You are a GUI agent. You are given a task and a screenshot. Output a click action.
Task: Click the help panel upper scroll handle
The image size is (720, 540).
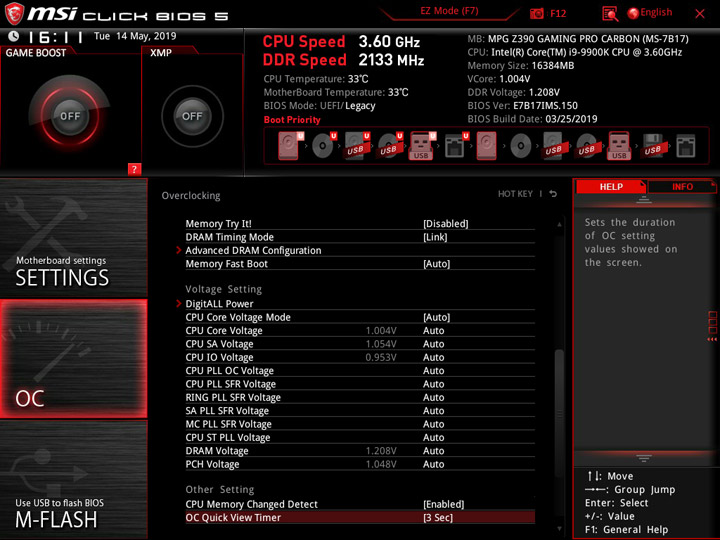click(644, 199)
